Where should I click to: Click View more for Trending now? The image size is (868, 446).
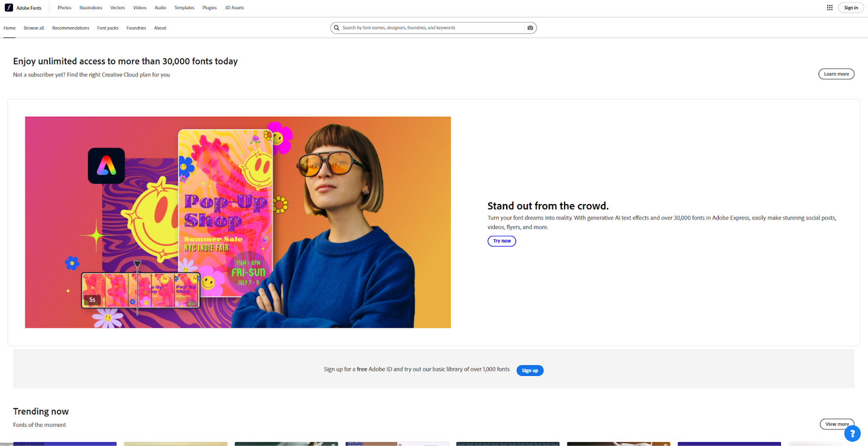(x=837, y=424)
